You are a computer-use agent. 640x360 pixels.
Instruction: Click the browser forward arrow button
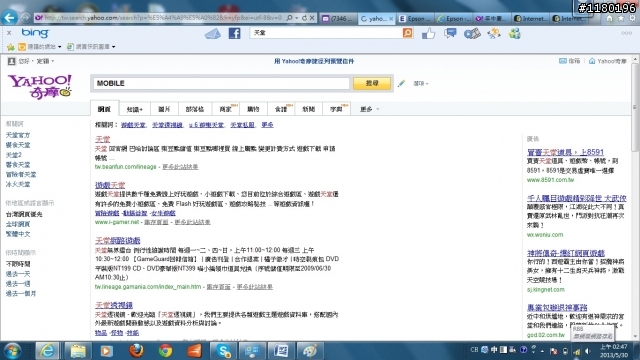[25, 18]
